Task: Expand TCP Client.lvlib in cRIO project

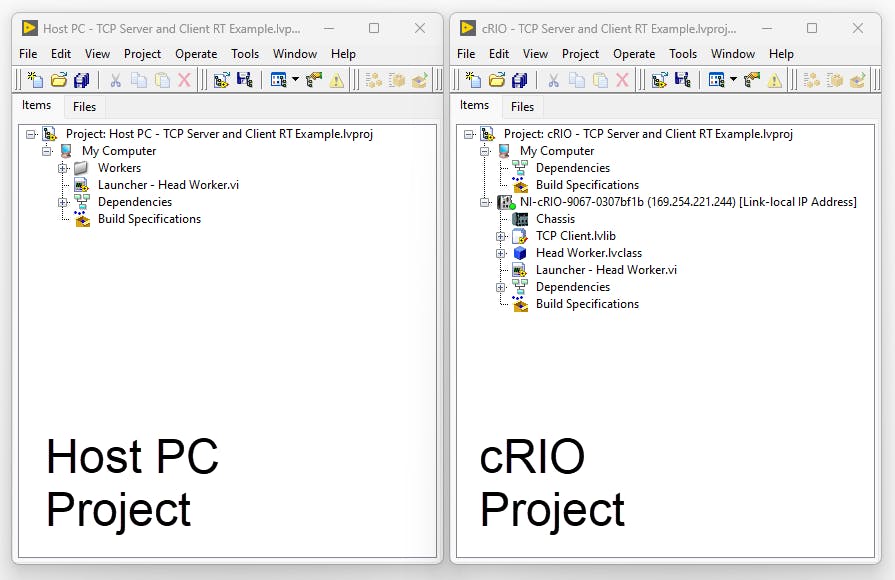Action: pos(501,236)
